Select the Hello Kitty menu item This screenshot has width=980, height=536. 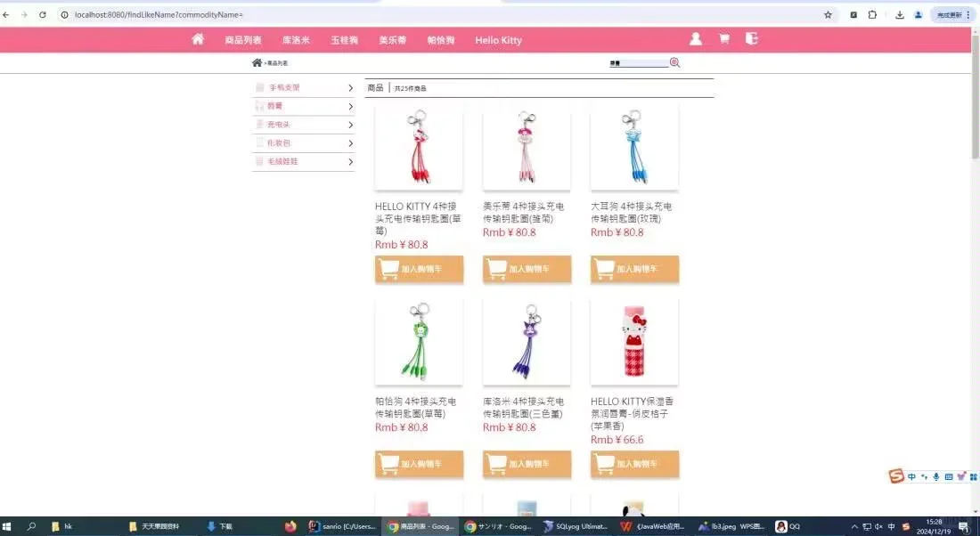point(498,39)
